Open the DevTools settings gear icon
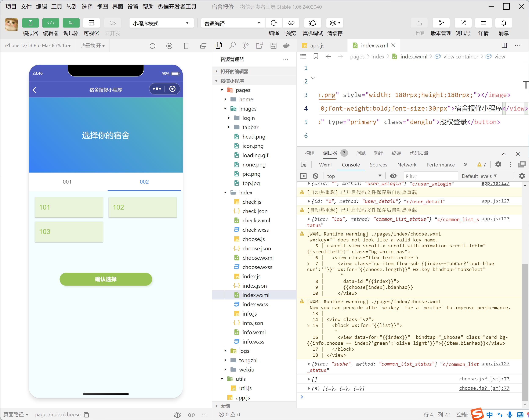Screen dimensions: 529x420 point(498,165)
